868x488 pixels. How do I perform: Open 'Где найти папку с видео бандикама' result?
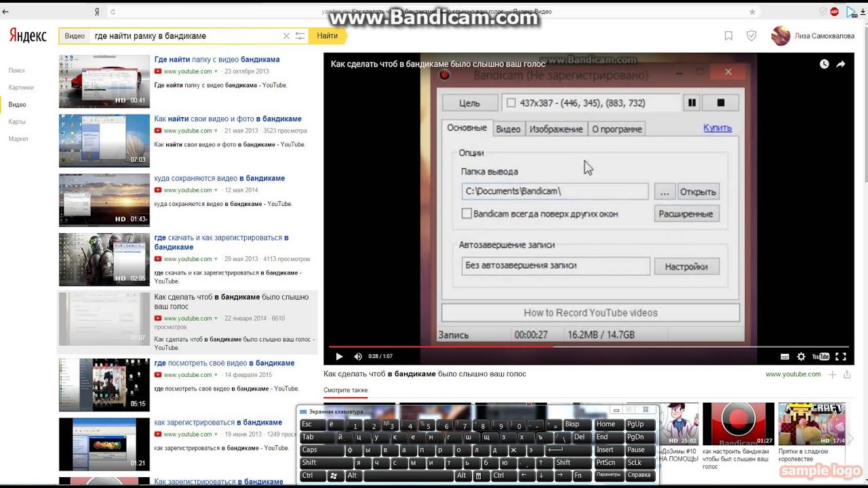pos(217,60)
